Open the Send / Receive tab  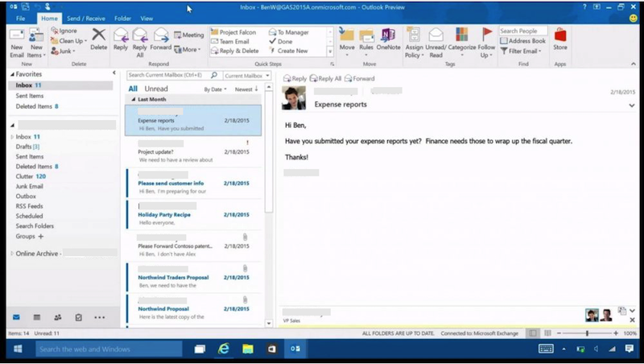[86, 19]
